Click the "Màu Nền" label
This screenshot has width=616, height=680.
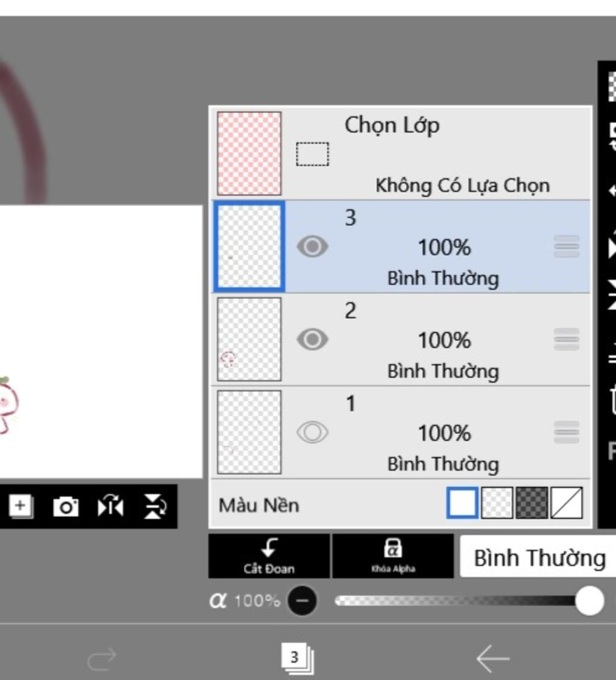[259, 505]
